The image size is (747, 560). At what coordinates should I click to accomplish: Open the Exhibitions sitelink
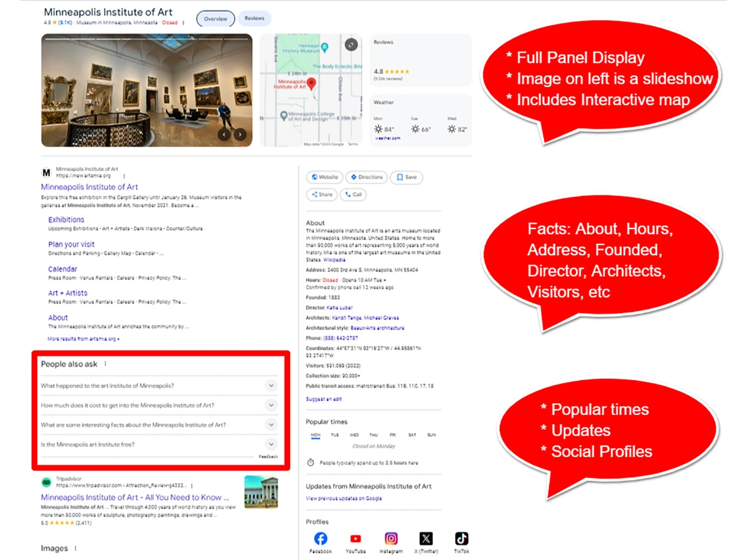pos(66,220)
